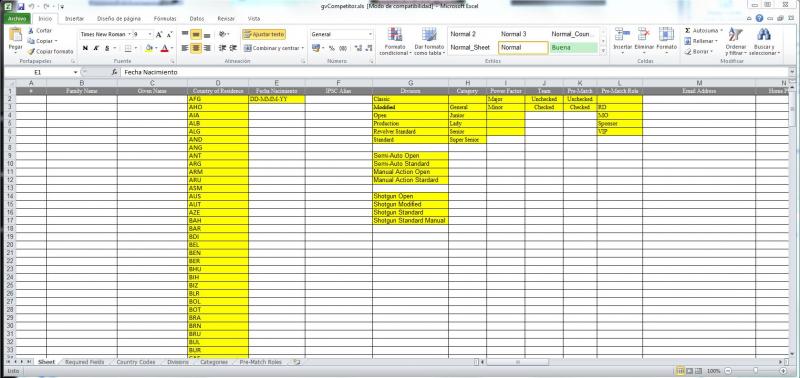Click the Autosuma button
This screenshot has width=800, height=378.
coord(703,31)
